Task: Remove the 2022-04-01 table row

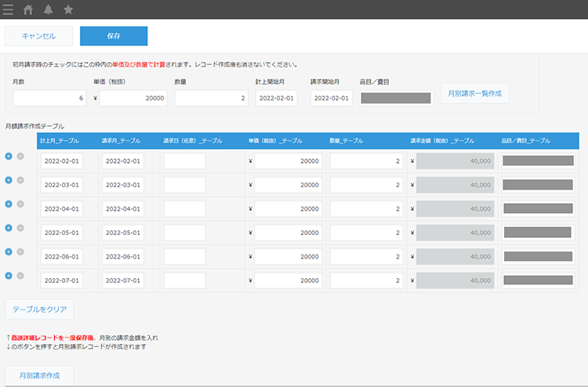Action: point(20,204)
